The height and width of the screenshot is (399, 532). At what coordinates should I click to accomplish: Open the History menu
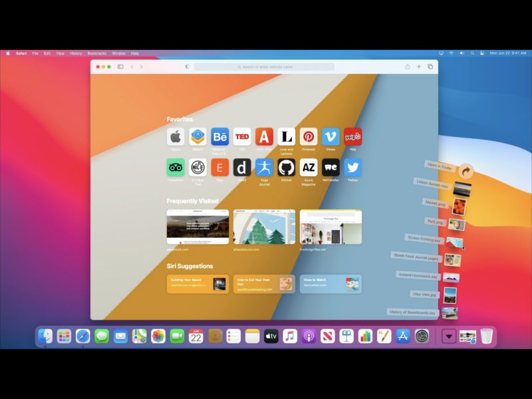76,53
